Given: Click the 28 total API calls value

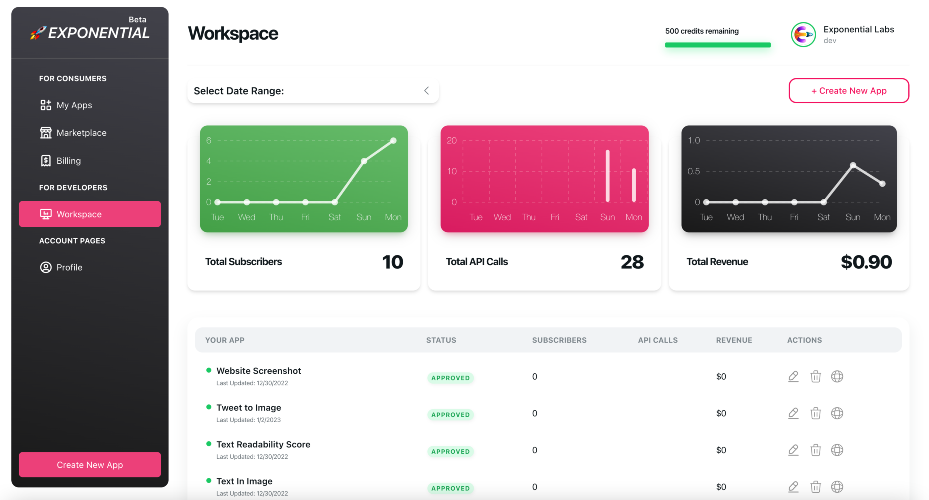Looking at the screenshot, I should [x=632, y=262].
